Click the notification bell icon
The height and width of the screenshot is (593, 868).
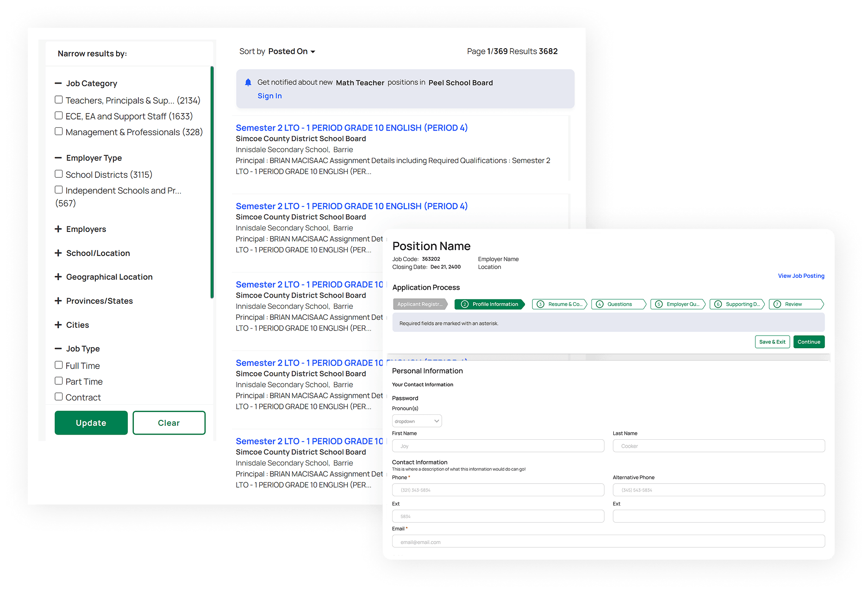pyautogui.click(x=248, y=82)
